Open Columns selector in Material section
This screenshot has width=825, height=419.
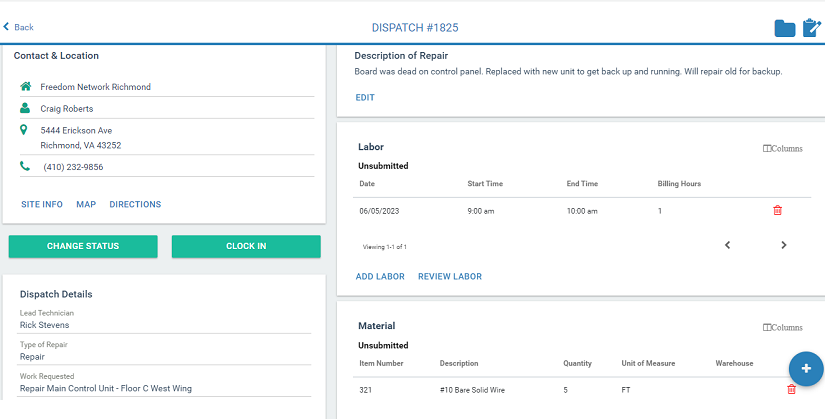782,327
